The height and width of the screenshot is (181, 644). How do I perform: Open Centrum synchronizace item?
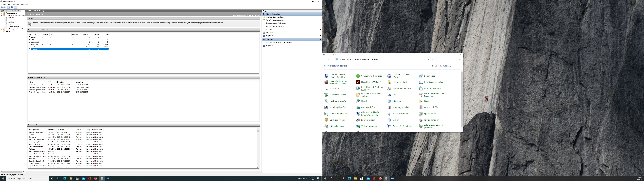click(x=371, y=76)
